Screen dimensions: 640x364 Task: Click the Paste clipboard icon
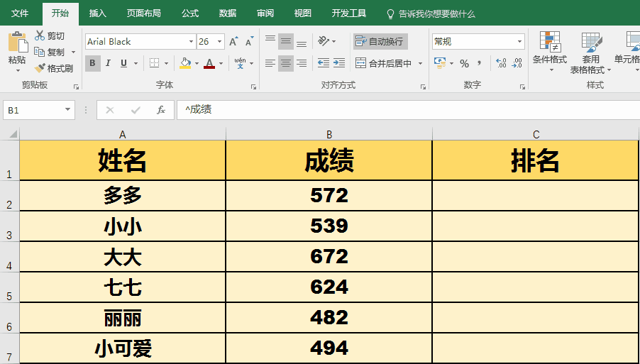click(x=18, y=42)
